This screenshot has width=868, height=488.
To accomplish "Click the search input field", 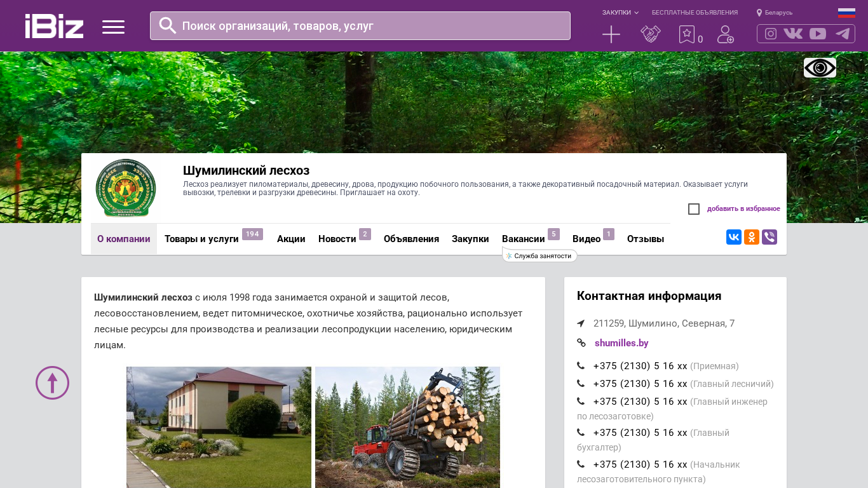I will click(360, 26).
